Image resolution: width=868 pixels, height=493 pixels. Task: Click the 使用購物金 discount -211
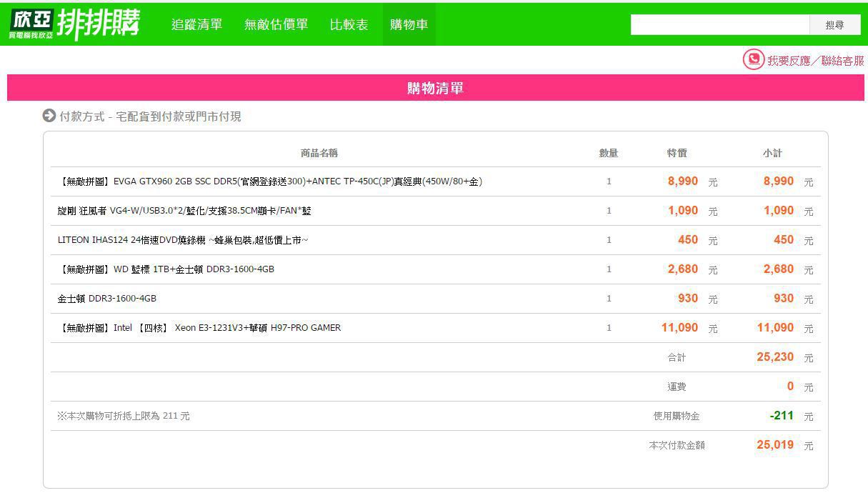tap(782, 415)
